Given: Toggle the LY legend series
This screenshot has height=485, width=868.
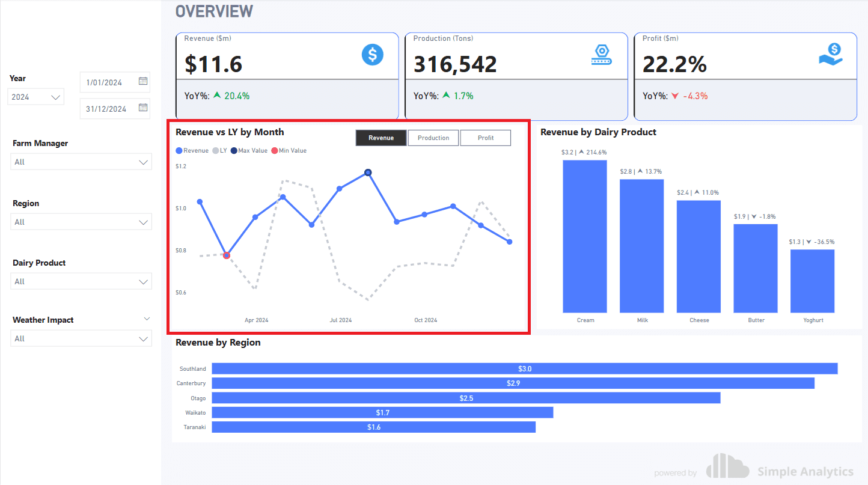Looking at the screenshot, I should coord(220,151).
